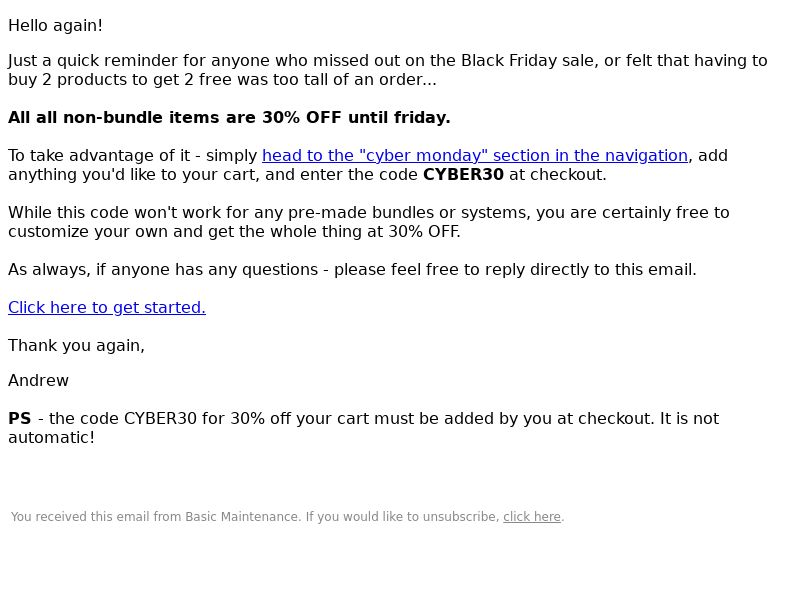Click the "Black Friday sale" phrase

pyautogui.click(x=528, y=60)
